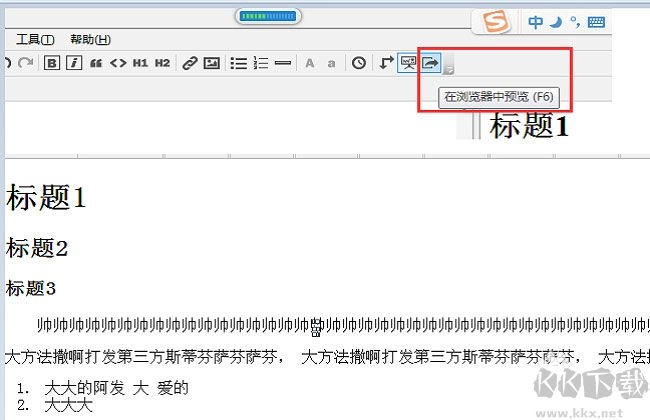Insert a blockquote using the quote icon
This screenshot has height=420, width=650.
click(x=96, y=63)
